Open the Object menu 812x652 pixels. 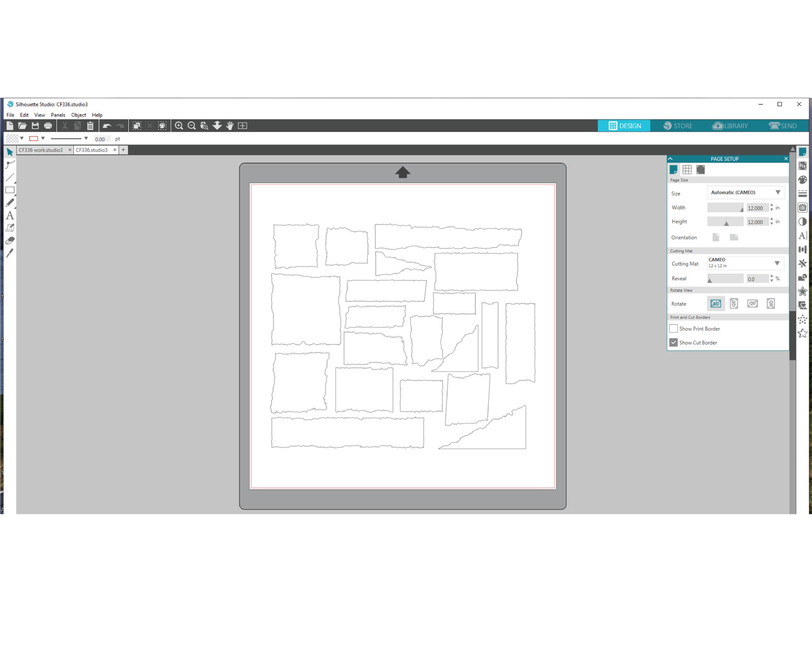tap(78, 115)
